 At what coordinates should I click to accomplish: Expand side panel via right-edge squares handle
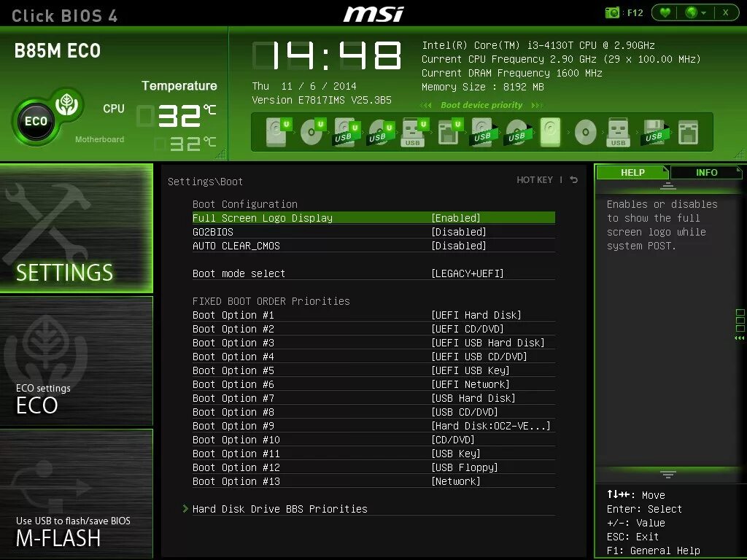pyautogui.click(x=740, y=325)
